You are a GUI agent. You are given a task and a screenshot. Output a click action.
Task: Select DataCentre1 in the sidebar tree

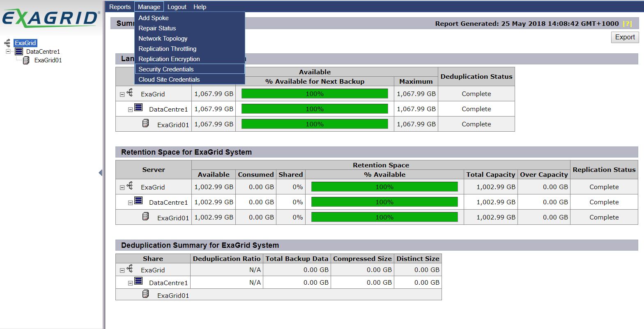[43, 52]
